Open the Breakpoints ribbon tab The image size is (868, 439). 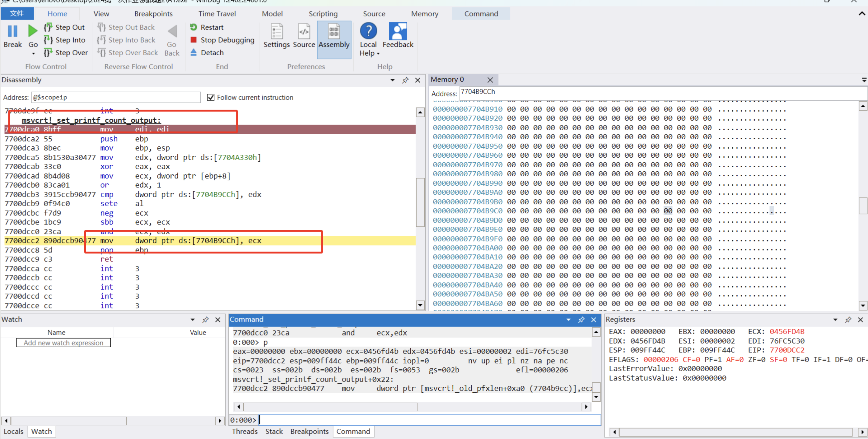coord(153,14)
